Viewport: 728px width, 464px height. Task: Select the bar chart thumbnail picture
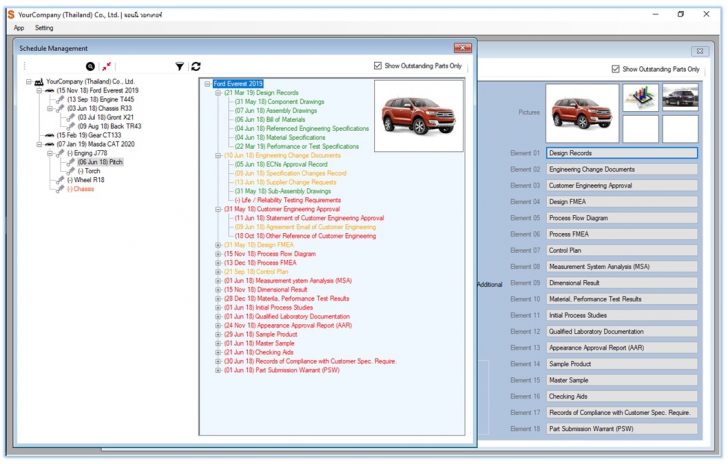point(640,97)
